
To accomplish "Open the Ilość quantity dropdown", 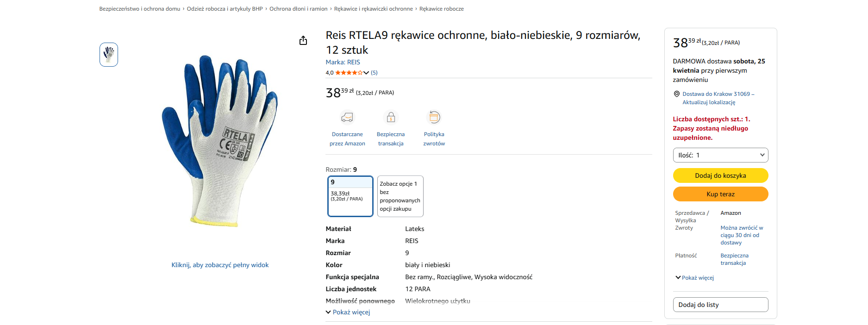I will coord(720,155).
